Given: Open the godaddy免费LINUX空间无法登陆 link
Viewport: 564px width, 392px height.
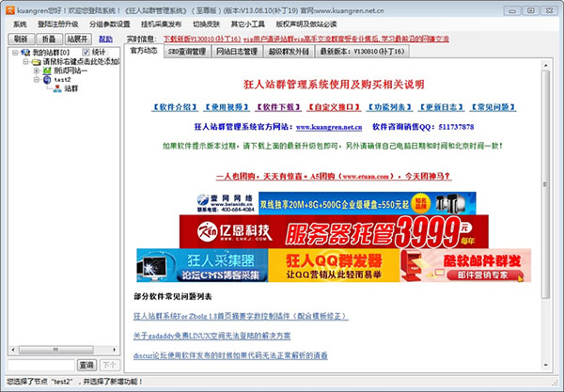Looking at the screenshot, I should pyautogui.click(x=211, y=336).
